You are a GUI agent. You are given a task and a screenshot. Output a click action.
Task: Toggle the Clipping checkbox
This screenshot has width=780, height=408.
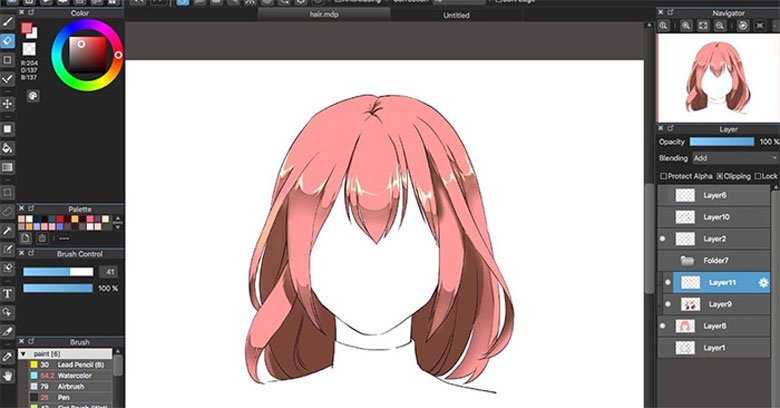pos(718,176)
